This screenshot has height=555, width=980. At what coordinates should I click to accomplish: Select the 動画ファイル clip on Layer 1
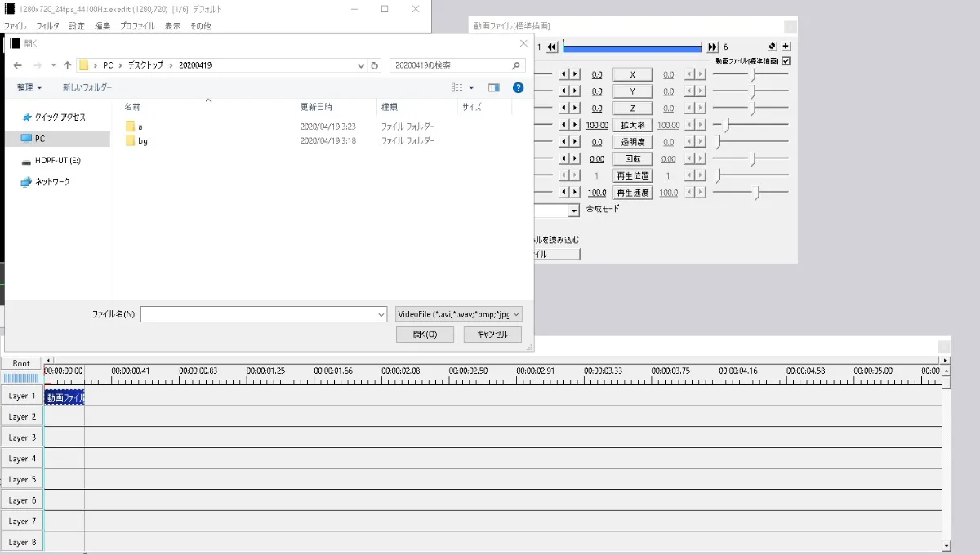pyautogui.click(x=65, y=397)
